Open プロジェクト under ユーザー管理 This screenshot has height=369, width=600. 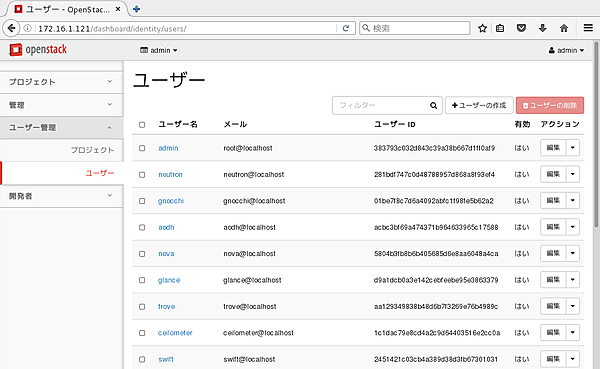tap(61, 150)
